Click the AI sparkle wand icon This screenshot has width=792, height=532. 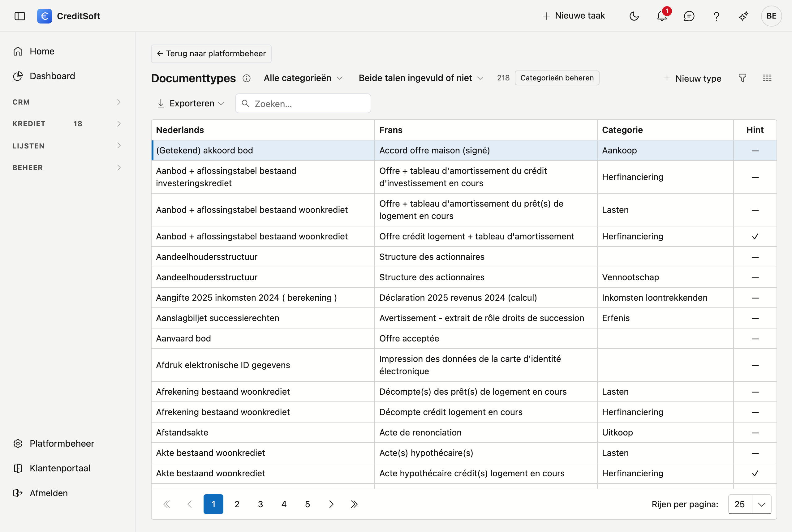[743, 16]
